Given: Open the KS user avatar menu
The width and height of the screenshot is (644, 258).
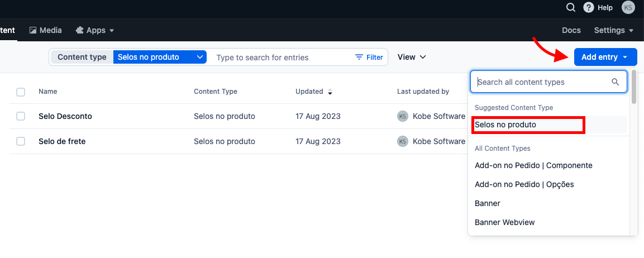Looking at the screenshot, I should (x=628, y=7).
